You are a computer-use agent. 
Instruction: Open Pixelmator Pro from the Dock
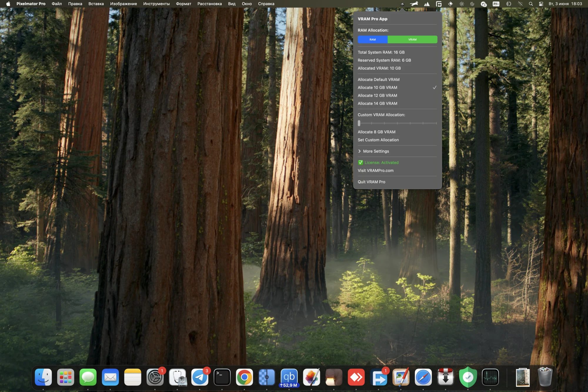[x=311, y=377]
